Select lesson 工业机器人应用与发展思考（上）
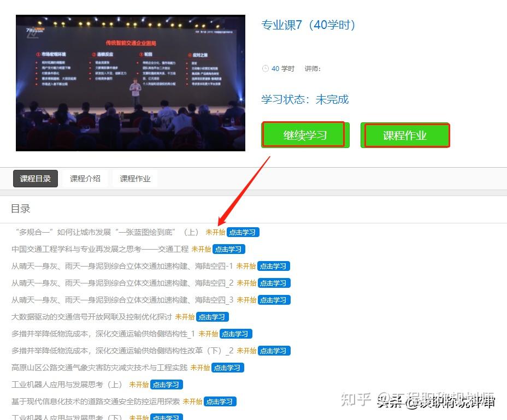Screen dimensions: 507x420 tap(68, 384)
